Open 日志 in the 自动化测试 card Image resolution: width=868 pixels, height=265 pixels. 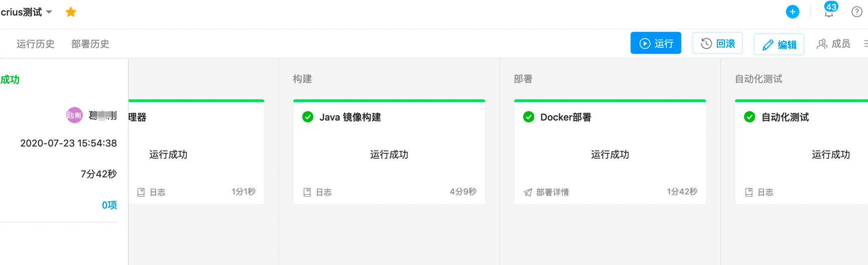(x=759, y=192)
